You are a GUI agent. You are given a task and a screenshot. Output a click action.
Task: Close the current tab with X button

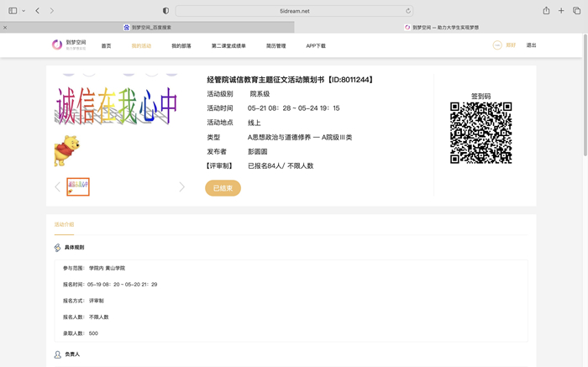click(5, 27)
